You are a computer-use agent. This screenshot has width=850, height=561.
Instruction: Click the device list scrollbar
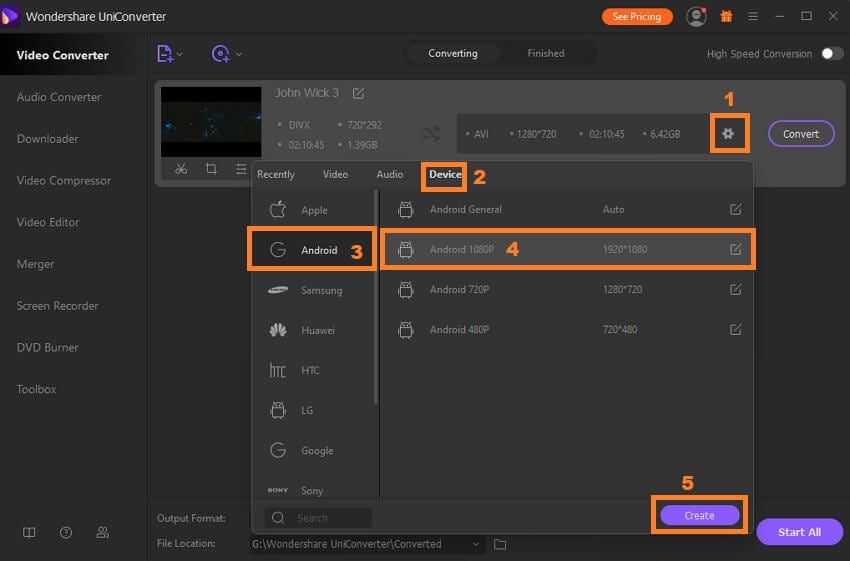pos(376,297)
